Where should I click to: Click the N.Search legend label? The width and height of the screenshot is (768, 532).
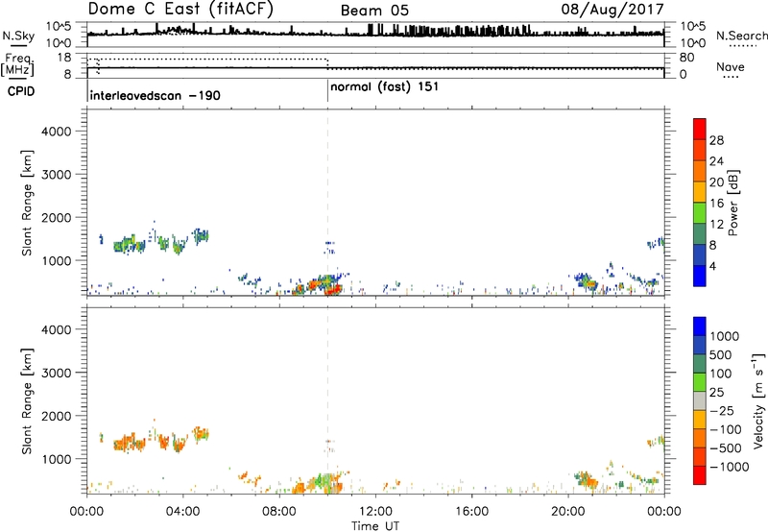point(742,36)
